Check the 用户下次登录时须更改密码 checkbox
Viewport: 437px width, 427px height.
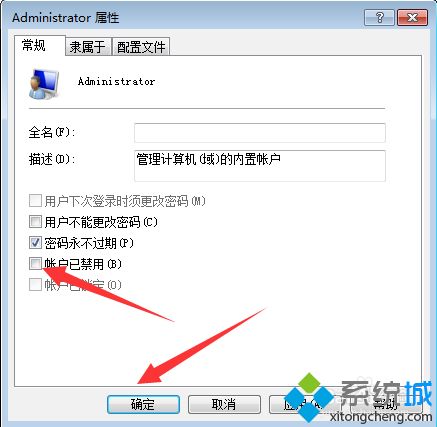(x=35, y=201)
